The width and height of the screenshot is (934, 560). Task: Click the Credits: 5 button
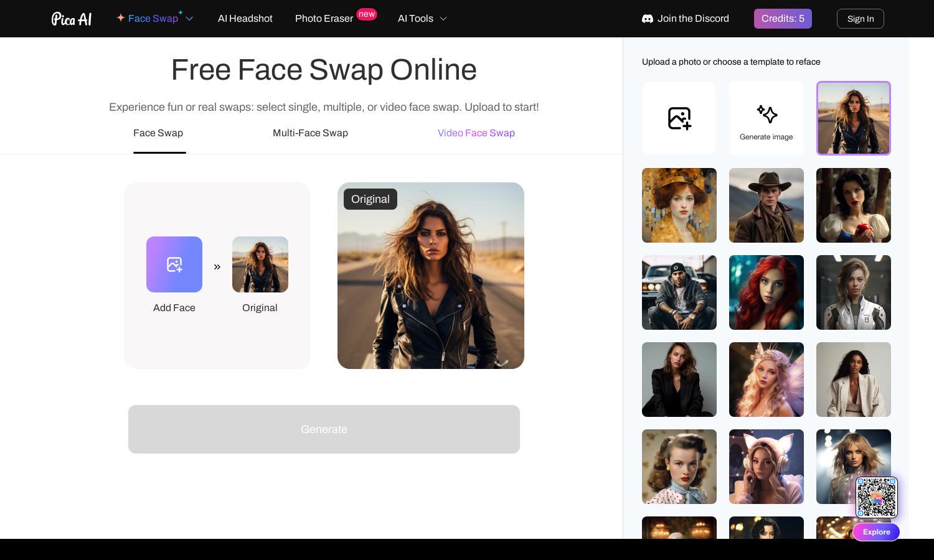click(x=783, y=19)
